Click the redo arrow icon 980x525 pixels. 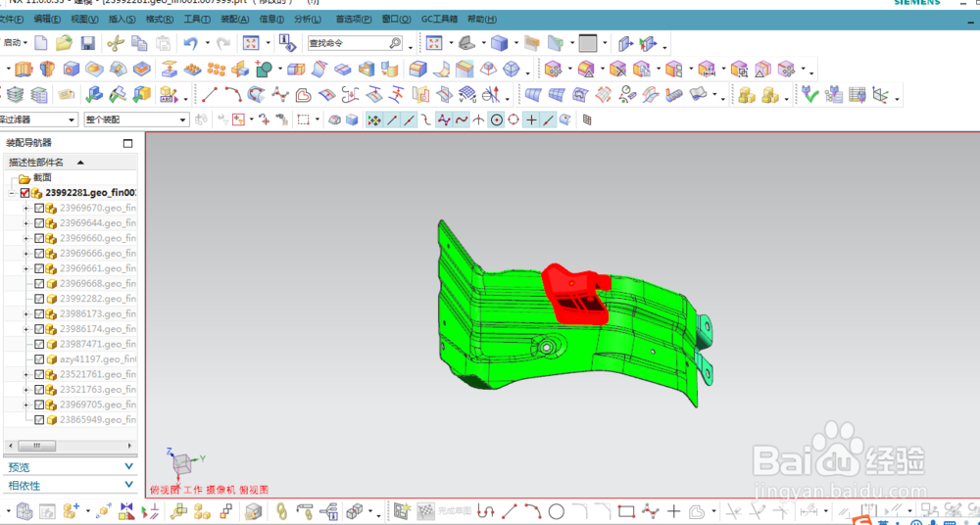(223, 43)
